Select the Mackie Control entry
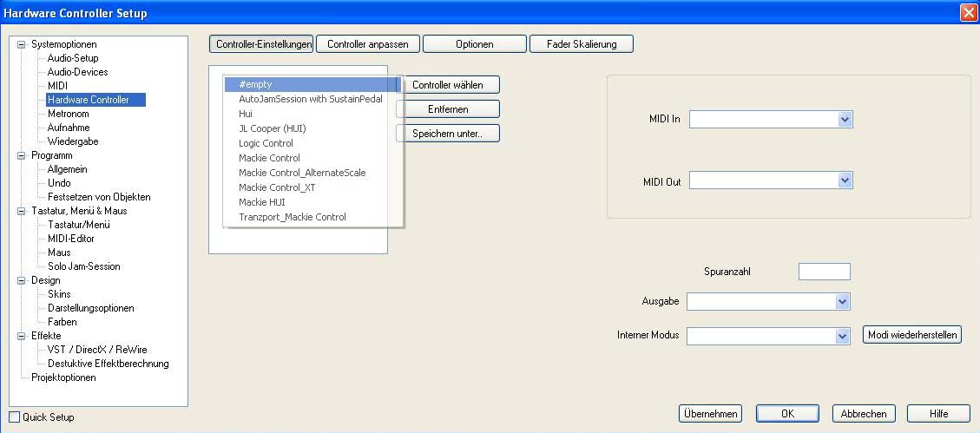980x433 pixels. [x=312, y=158]
